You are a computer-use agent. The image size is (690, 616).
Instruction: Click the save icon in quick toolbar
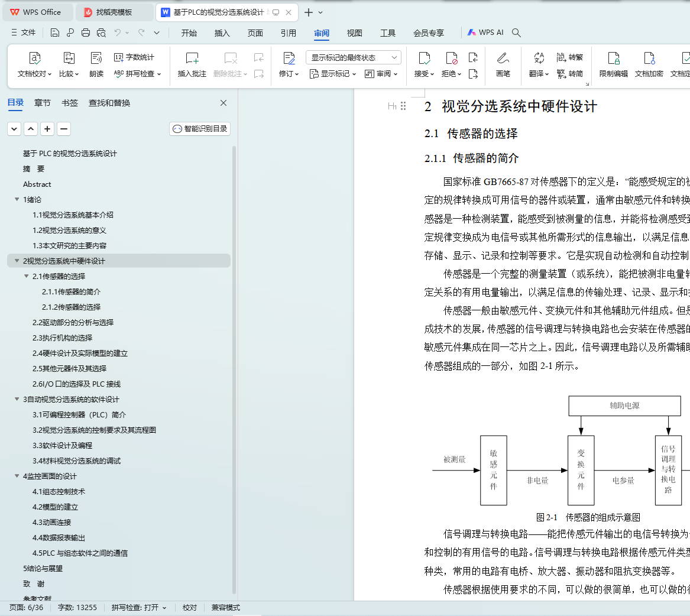click(x=54, y=33)
